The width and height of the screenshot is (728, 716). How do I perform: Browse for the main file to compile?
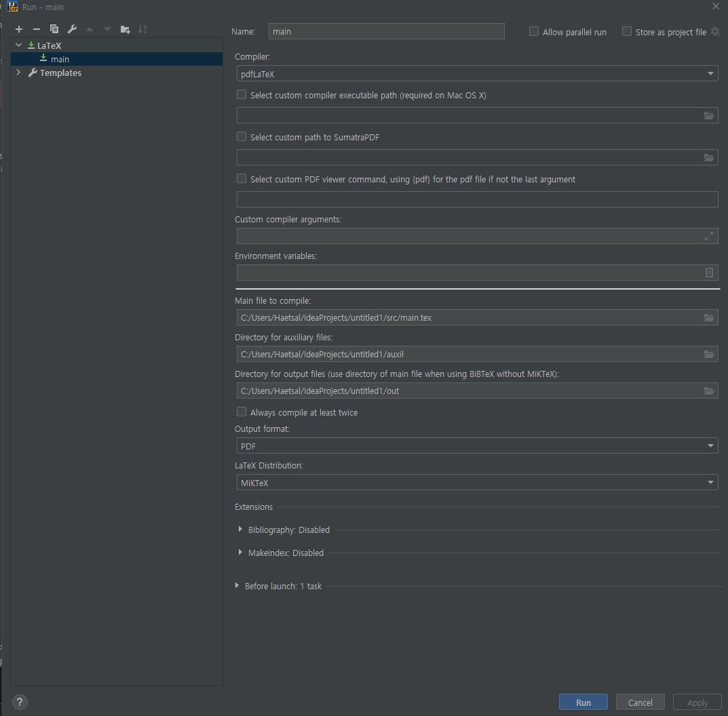(709, 317)
